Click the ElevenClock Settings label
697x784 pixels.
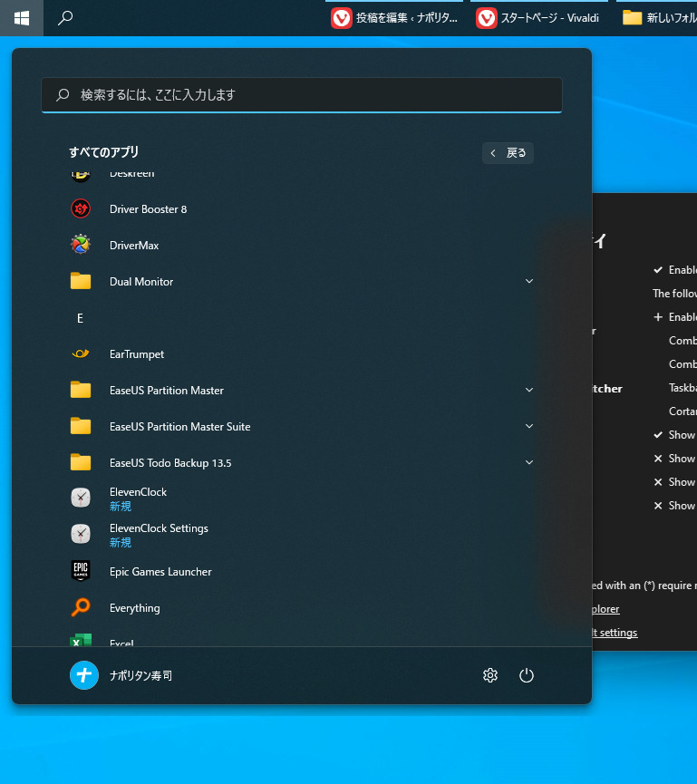[x=159, y=528]
